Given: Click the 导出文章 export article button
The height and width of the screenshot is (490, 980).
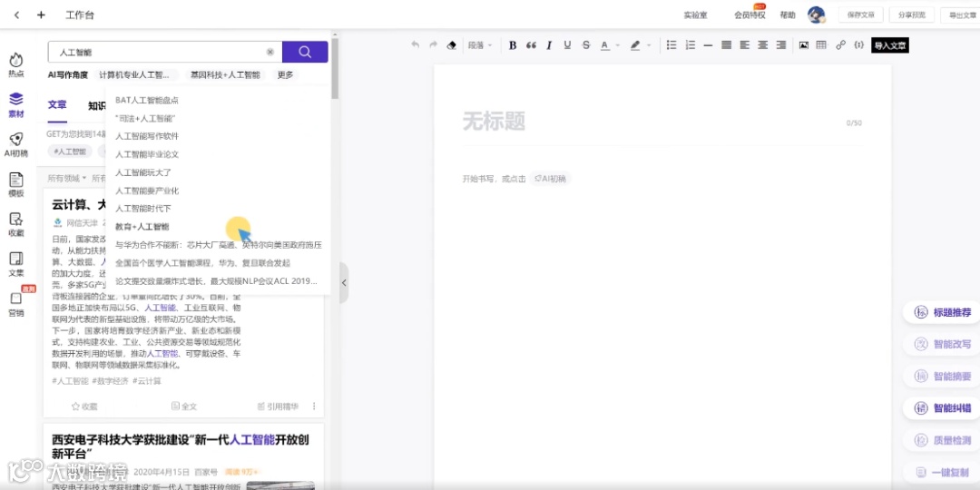Looking at the screenshot, I should coord(961,15).
